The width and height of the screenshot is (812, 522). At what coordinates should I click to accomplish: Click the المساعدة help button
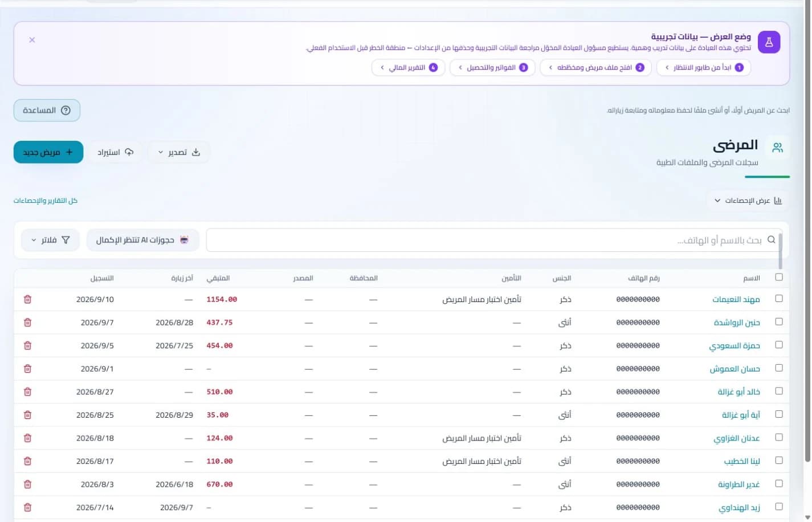click(47, 110)
